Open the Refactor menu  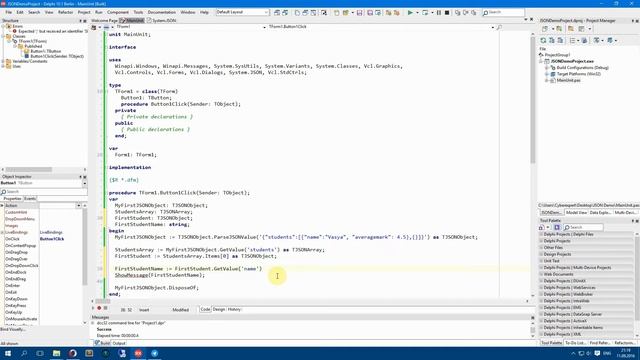[65, 12]
